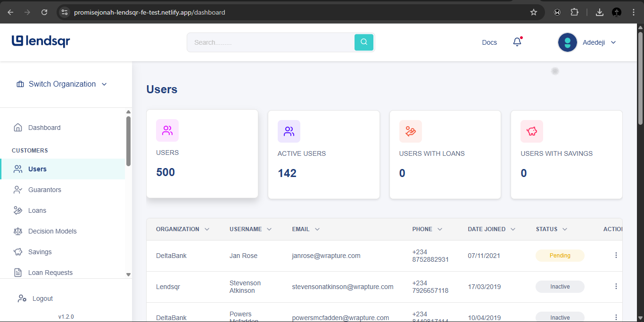
Task: Click the Loan Requests document icon
Action: click(x=18, y=273)
